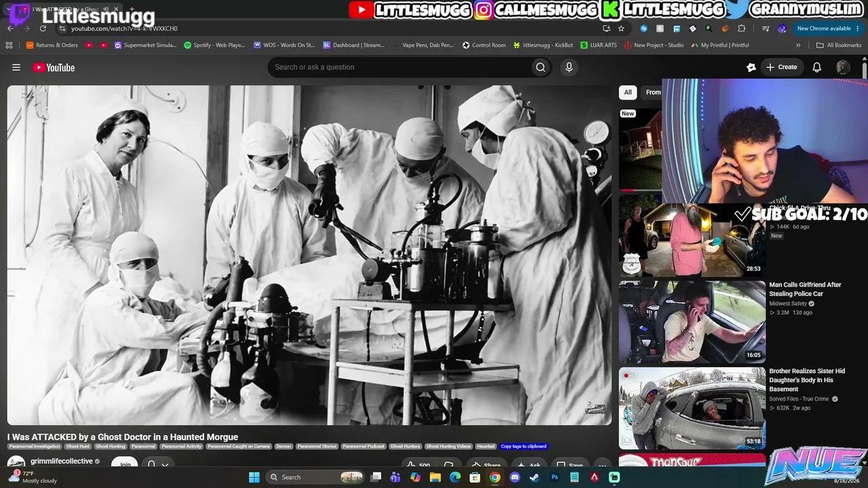The width and height of the screenshot is (868, 488).
Task: Open the Chrome profile avatar
Action: point(782,28)
